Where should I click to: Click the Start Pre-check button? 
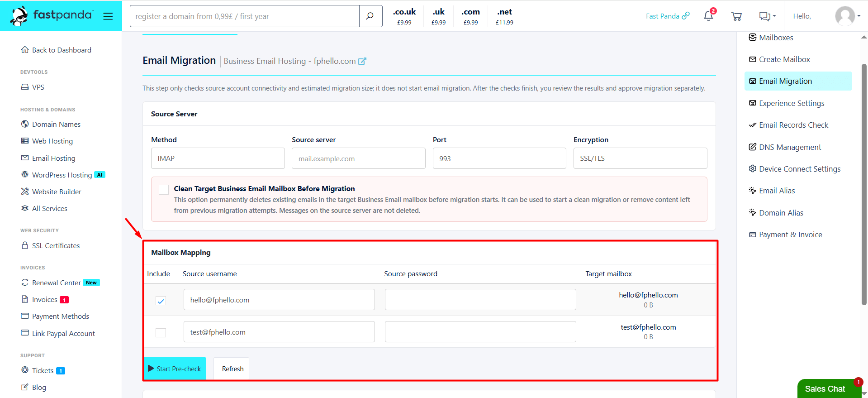pyautogui.click(x=175, y=369)
